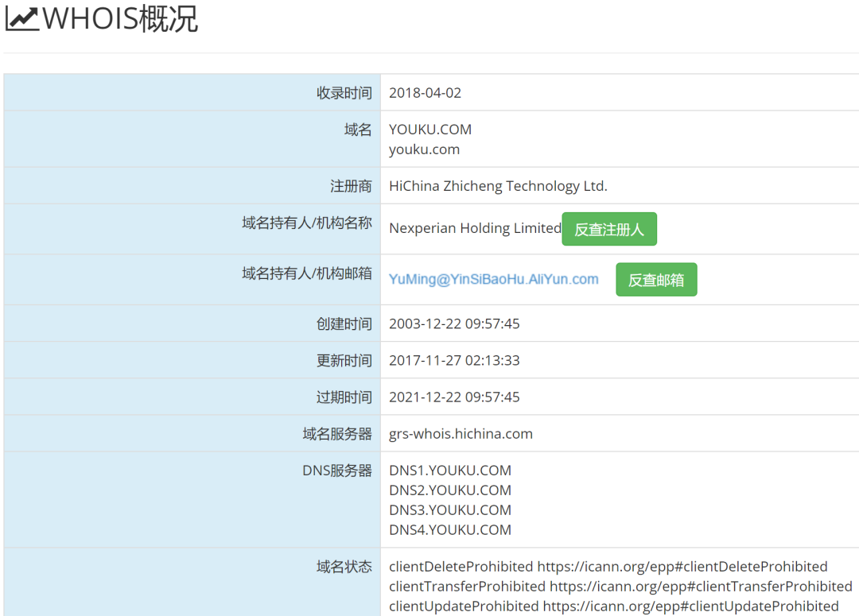Click the expiry time 2021-12-22 09:57:45
The height and width of the screenshot is (616, 859).
click(454, 397)
